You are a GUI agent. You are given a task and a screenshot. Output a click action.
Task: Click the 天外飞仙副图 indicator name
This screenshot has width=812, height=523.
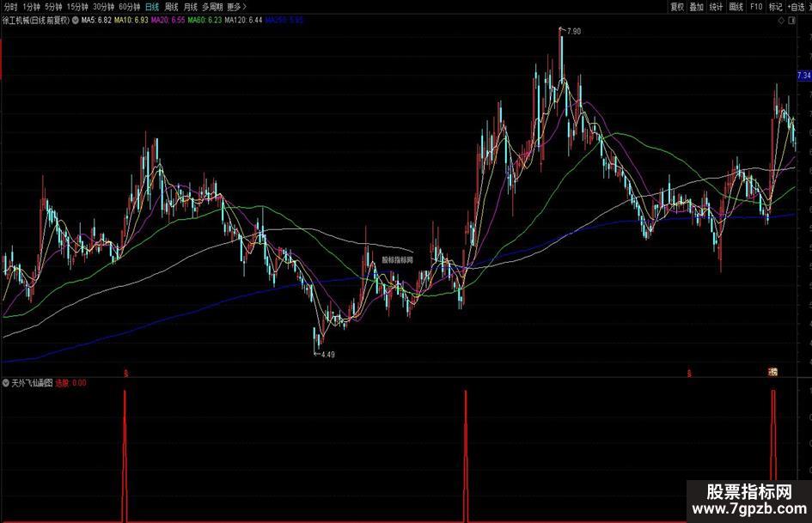coord(32,383)
